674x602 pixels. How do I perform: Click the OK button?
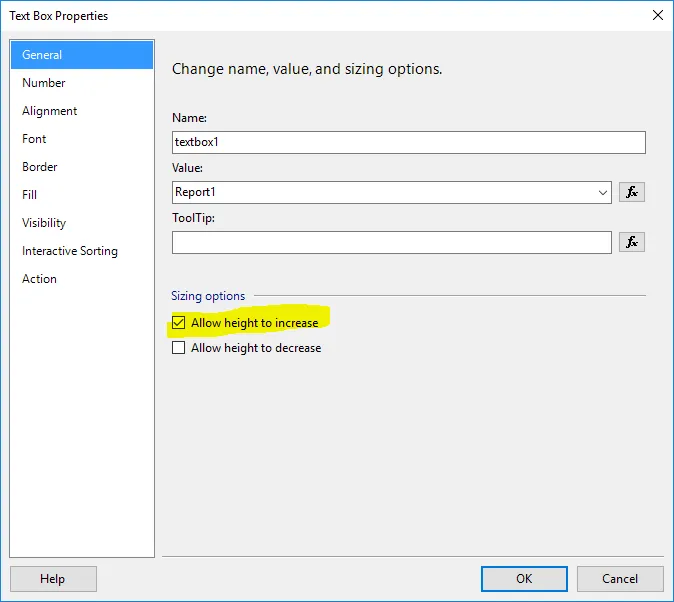click(524, 579)
